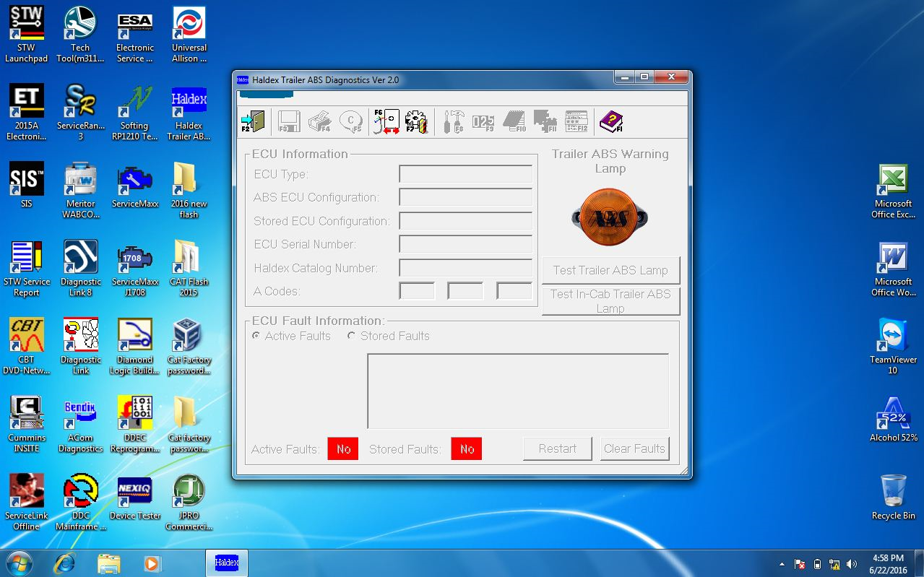Screen dimensions: 924x577
Task: Click the ABS ECU Configuration field
Action: [x=466, y=197]
